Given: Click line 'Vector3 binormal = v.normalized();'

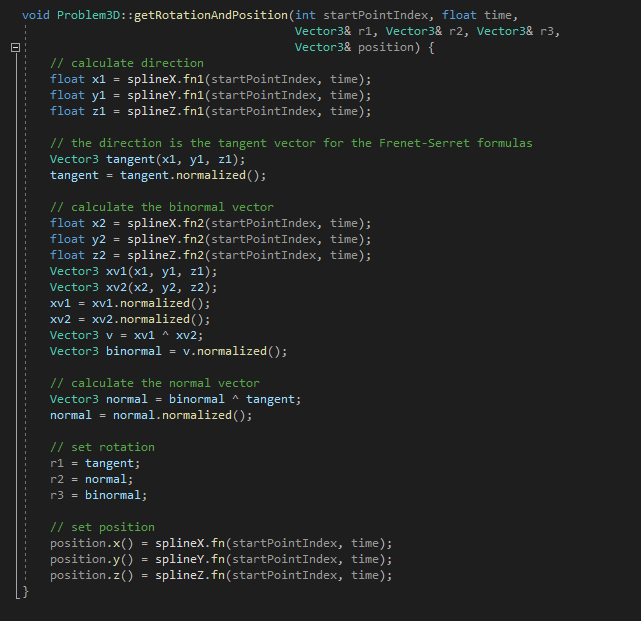Looking at the screenshot, I should click(x=168, y=351).
